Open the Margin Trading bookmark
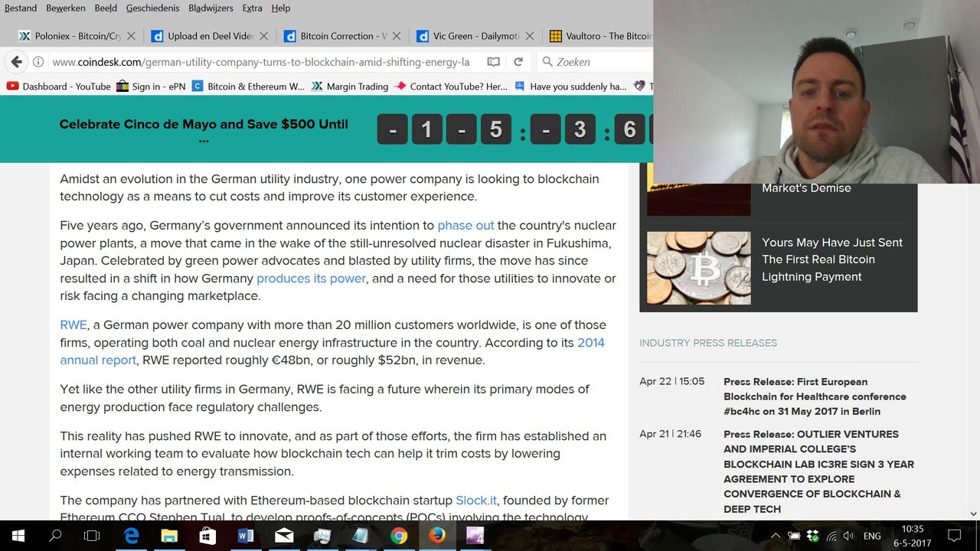Image resolution: width=980 pixels, height=551 pixels. tap(350, 86)
